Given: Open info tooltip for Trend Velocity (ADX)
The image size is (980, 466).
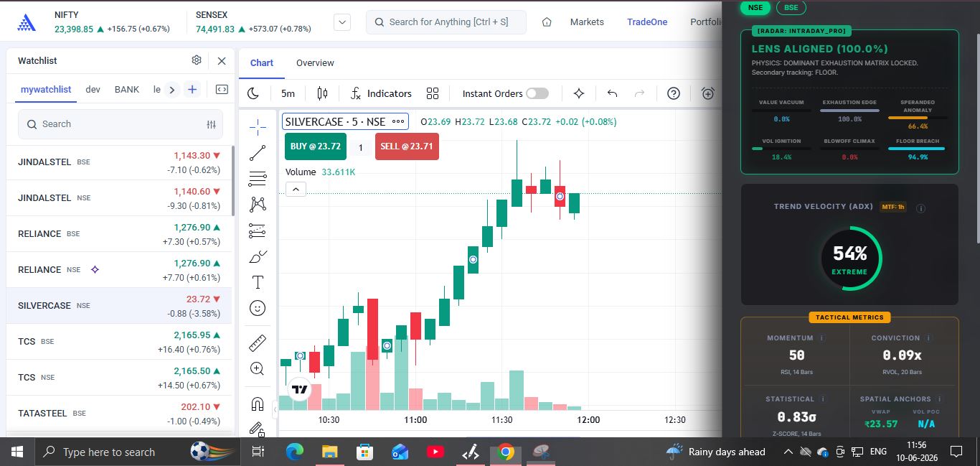Looking at the screenshot, I should (x=920, y=208).
